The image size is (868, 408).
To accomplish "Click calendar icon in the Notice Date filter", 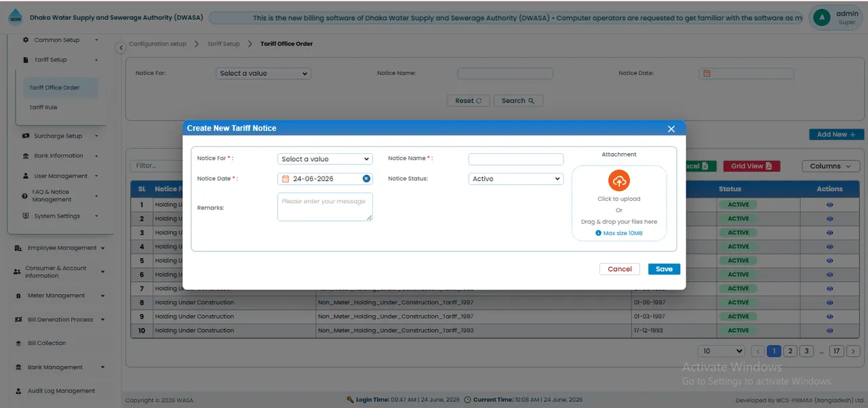I will (706, 73).
